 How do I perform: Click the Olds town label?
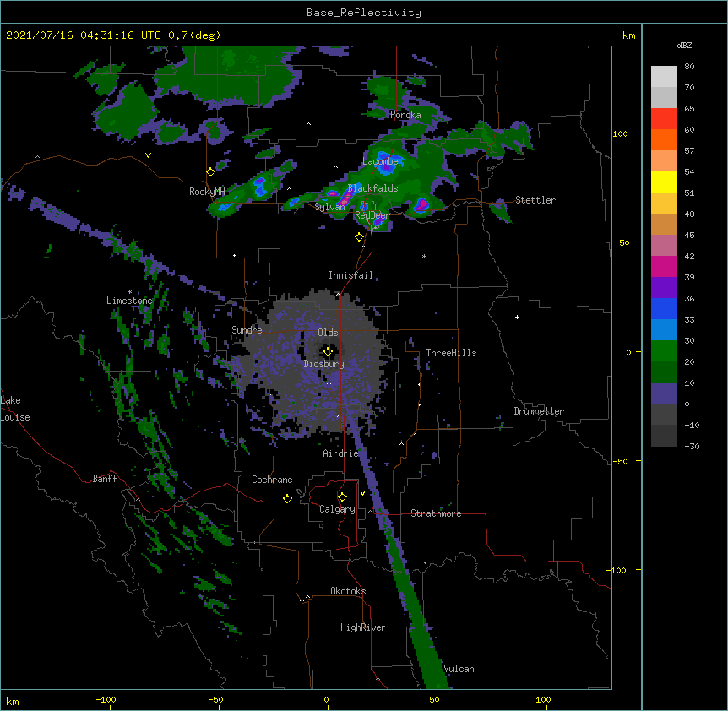[328, 333]
